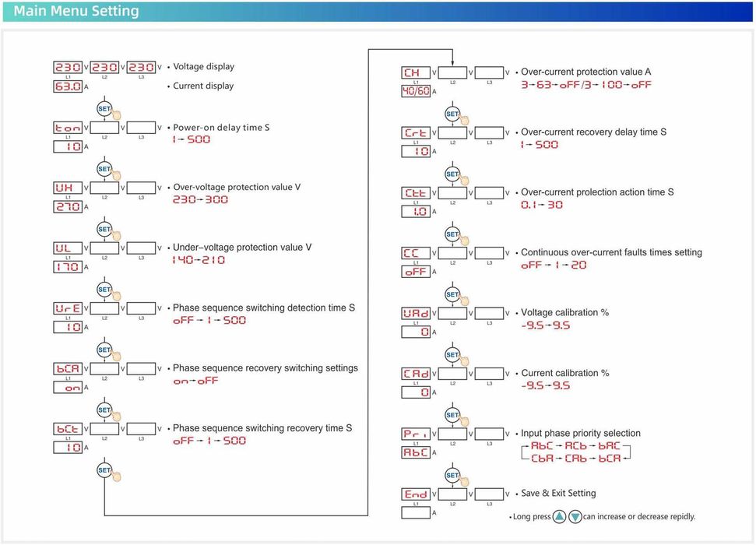The width and height of the screenshot is (756, 545).
Task: Click the SET button above UH display
Action: click(104, 169)
